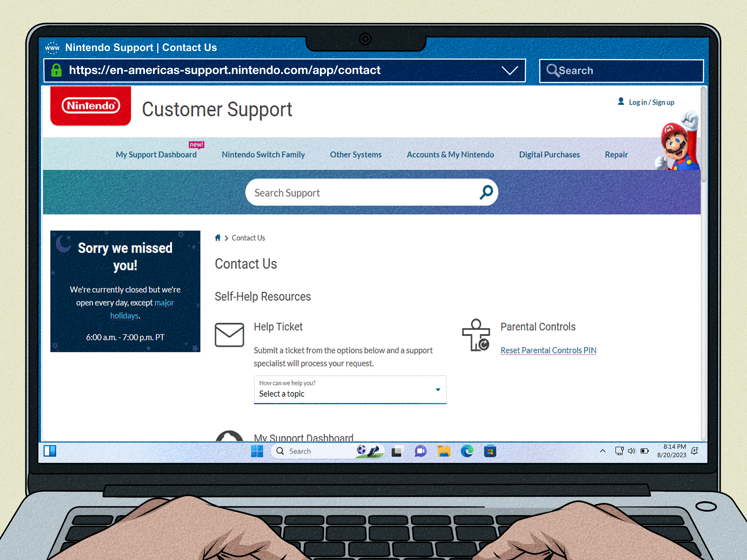Launch the Teams chat icon on taskbar

coord(420,451)
